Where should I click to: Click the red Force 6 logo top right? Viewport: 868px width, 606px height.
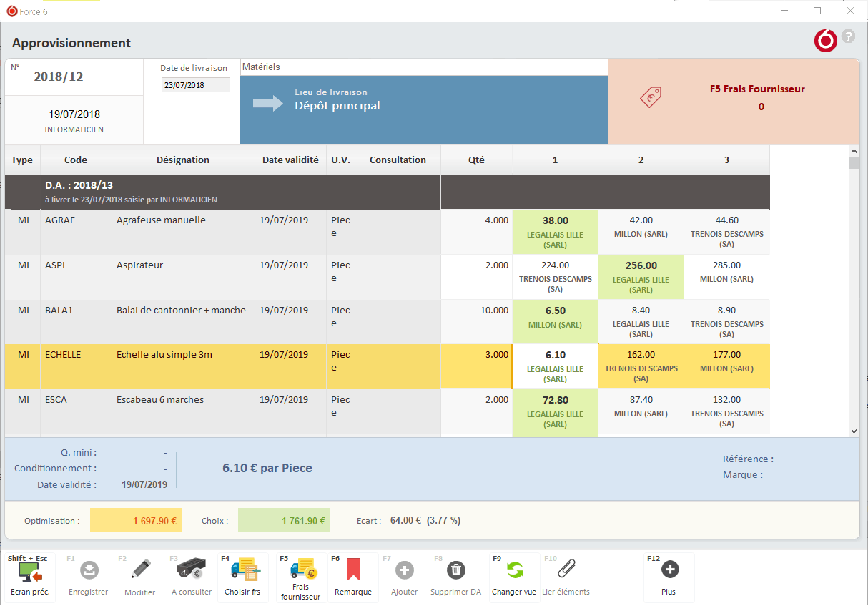tap(826, 40)
